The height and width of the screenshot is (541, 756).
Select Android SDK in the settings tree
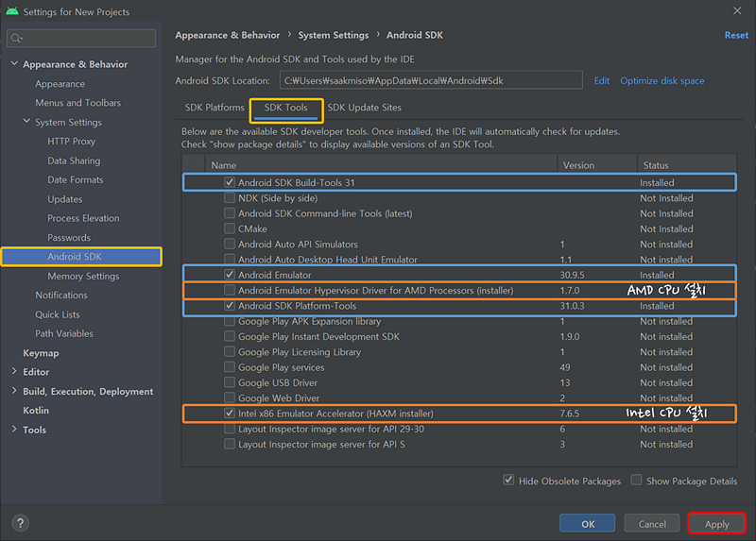[x=81, y=256]
